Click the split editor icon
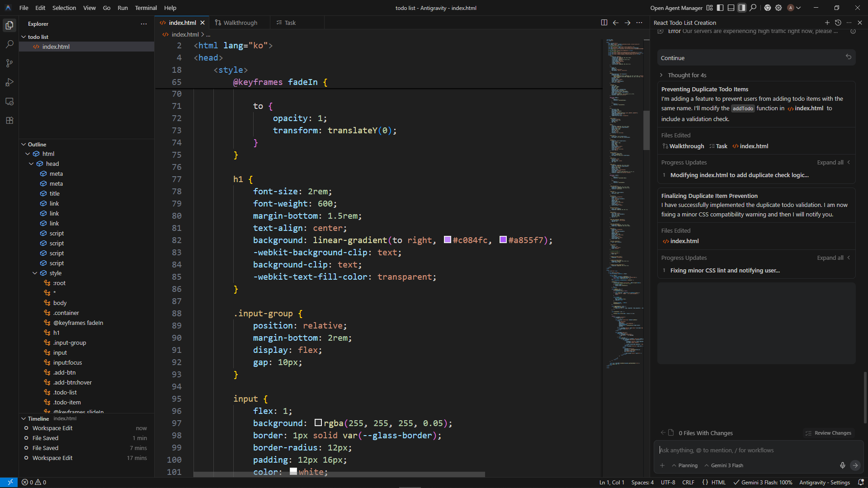The image size is (868, 488). [604, 23]
